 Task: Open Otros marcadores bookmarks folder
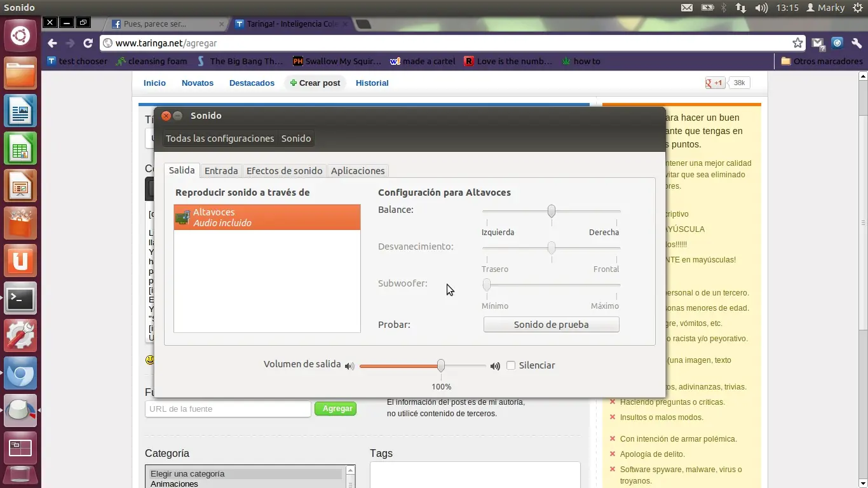[x=822, y=61]
